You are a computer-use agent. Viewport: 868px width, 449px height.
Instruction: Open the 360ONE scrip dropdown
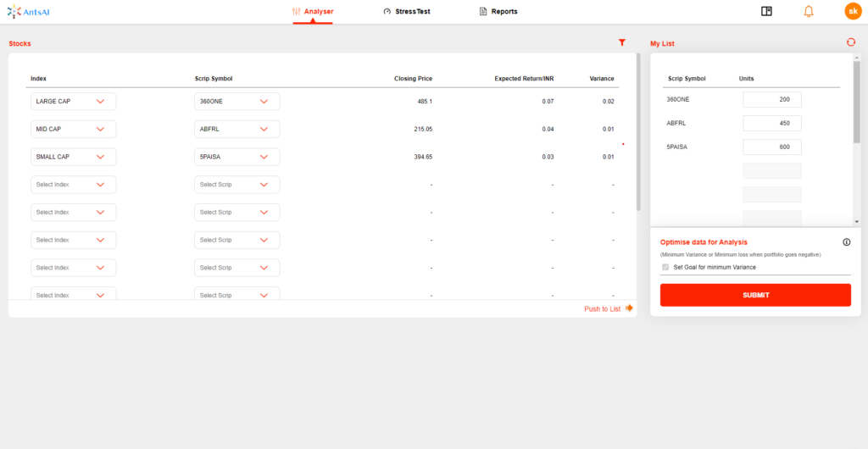[x=237, y=102]
